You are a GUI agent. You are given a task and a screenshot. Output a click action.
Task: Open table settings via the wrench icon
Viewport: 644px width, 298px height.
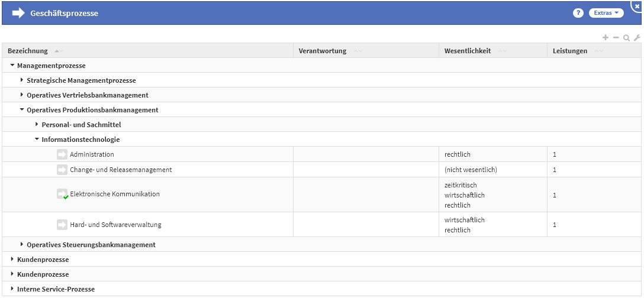click(637, 37)
